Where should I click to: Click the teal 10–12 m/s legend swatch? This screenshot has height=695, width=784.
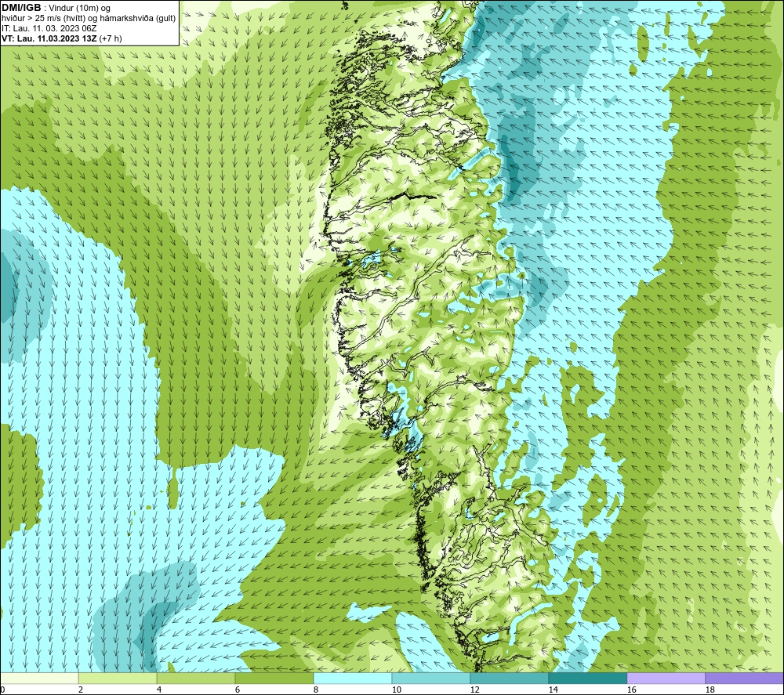[x=431, y=679]
